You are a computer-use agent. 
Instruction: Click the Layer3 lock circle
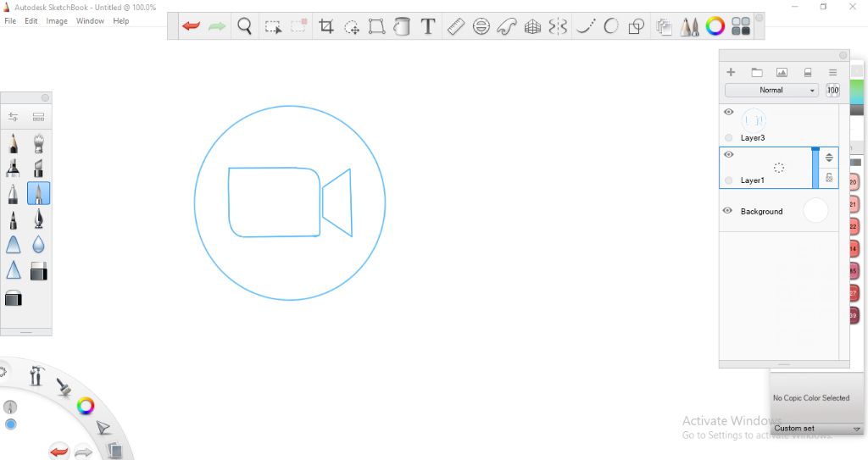coord(728,138)
